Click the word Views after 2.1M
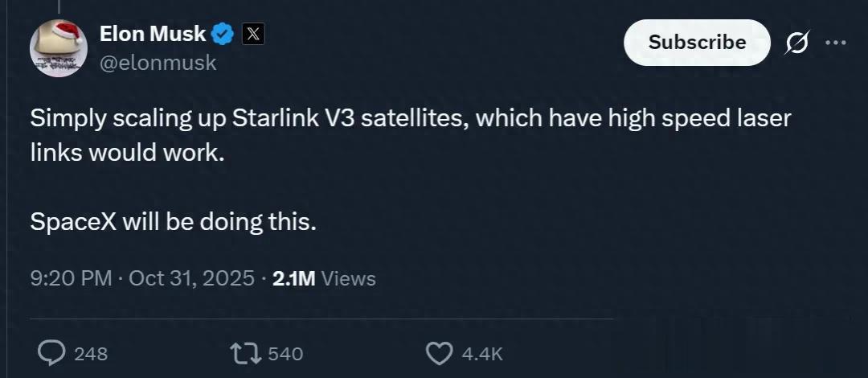The height and width of the screenshot is (378, 868). tap(349, 278)
